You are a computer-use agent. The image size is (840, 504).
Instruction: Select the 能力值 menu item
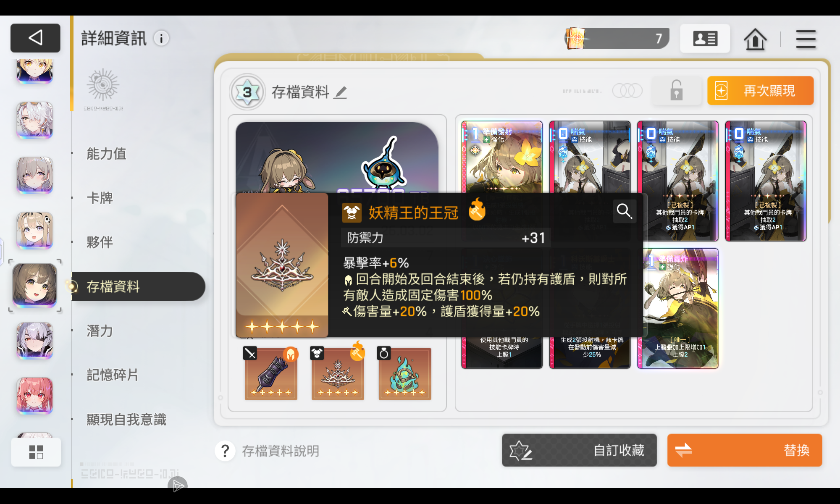click(x=107, y=154)
